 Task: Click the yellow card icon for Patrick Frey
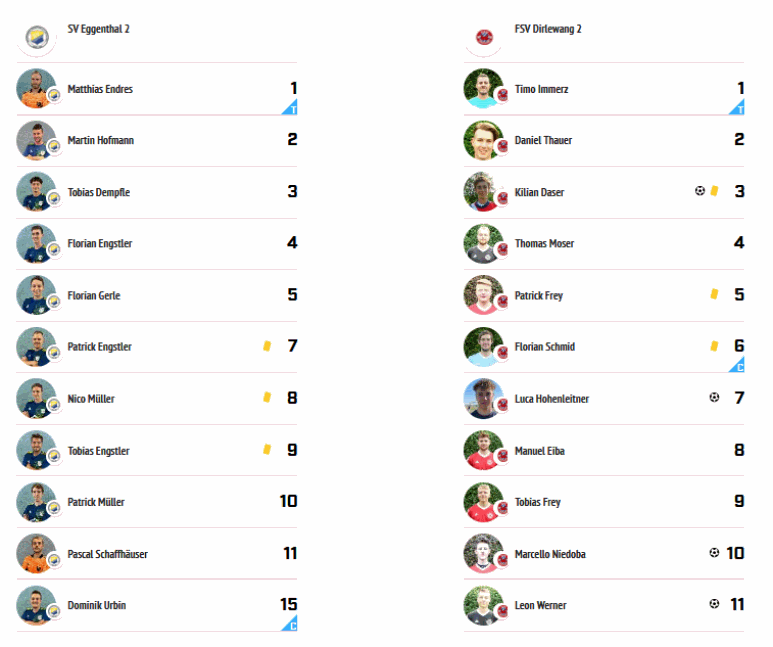[714, 294]
